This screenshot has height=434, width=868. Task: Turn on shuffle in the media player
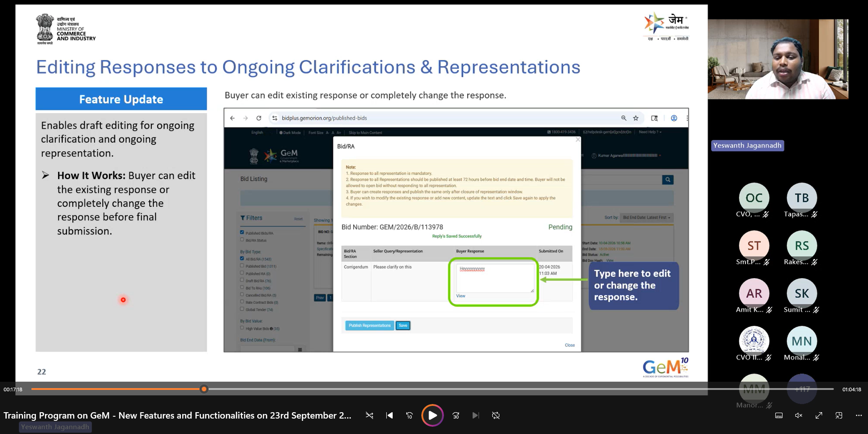[369, 415]
